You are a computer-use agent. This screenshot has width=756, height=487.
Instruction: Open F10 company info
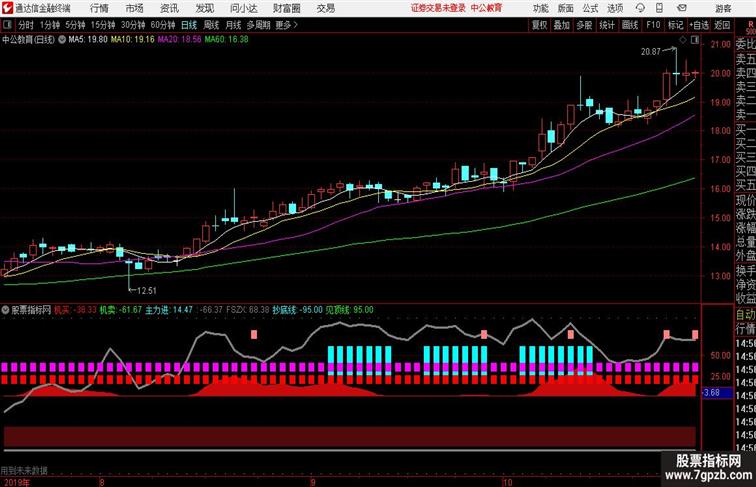(x=653, y=25)
